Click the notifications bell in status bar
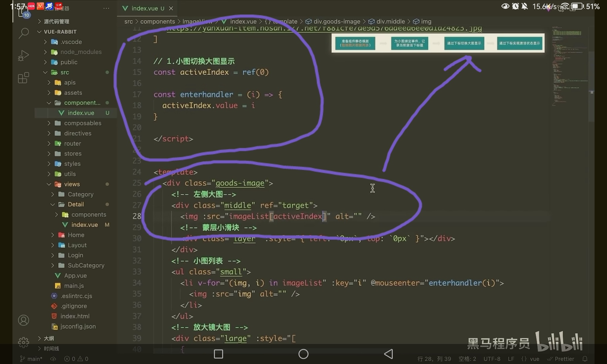 pos(585,359)
